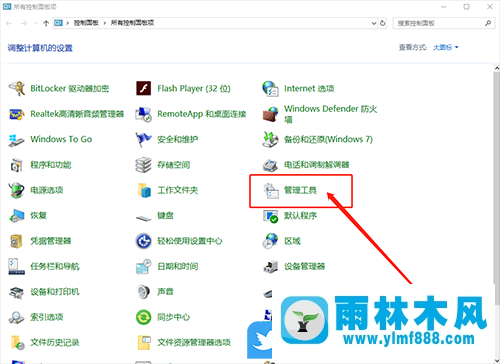Click the search magnifier icon
This screenshot has width=500, height=364.
pos(488,23)
